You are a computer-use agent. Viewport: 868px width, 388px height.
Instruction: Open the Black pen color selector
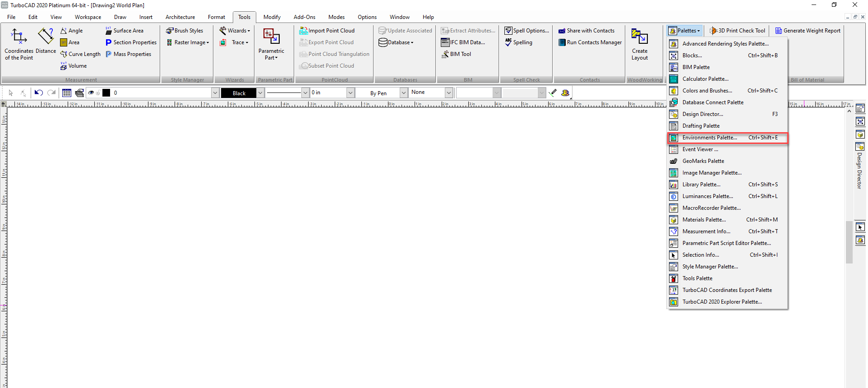click(242, 93)
